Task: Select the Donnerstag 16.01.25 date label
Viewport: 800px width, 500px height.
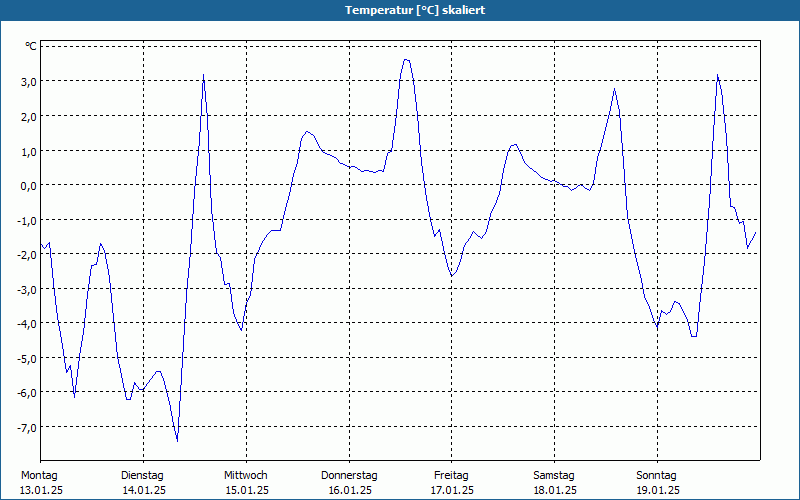Action: [349, 483]
